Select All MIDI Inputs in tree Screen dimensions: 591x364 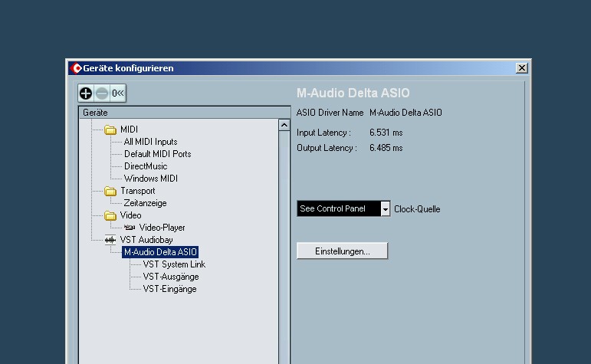150,142
